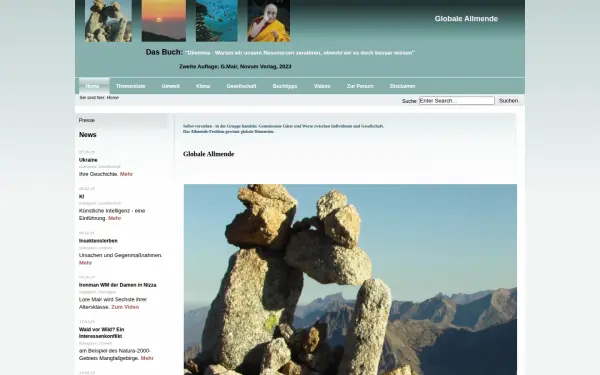Click Mehr after Künstliche Intelligenz intro
Screen dimensions: 600x375
tap(114, 218)
